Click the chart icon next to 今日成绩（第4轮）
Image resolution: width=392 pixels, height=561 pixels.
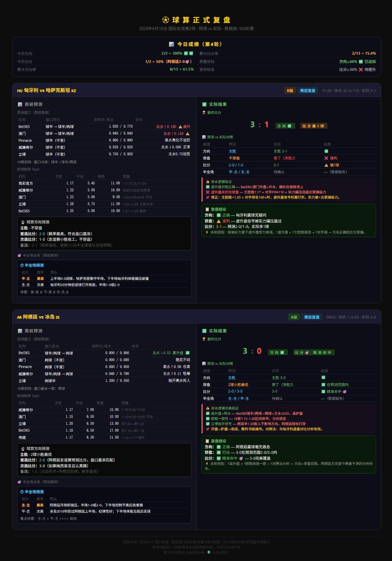pyautogui.click(x=171, y=44)
